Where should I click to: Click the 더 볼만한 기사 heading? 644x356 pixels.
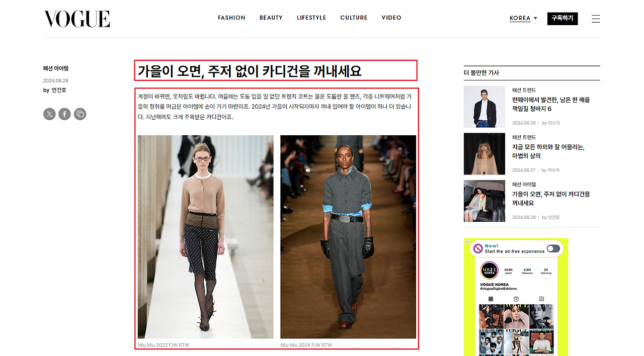(x=481, y=73)
